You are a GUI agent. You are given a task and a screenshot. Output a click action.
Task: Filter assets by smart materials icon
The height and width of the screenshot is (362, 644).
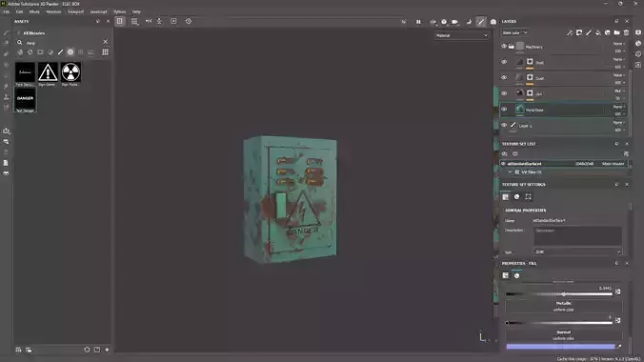coord(30,52)
